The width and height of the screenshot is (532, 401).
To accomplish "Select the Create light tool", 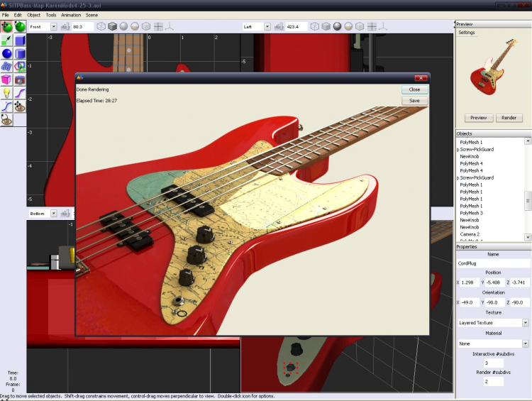I will pos(7,93).
